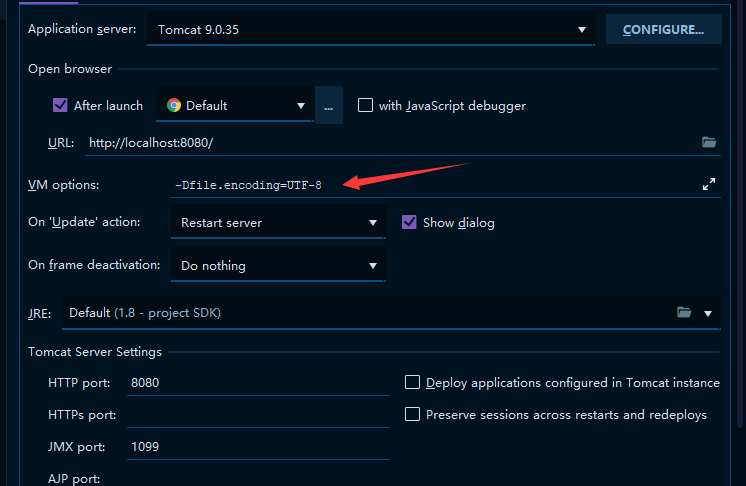Open the Application server Tomcat 9.0.35 dropdown

(371, 29)
